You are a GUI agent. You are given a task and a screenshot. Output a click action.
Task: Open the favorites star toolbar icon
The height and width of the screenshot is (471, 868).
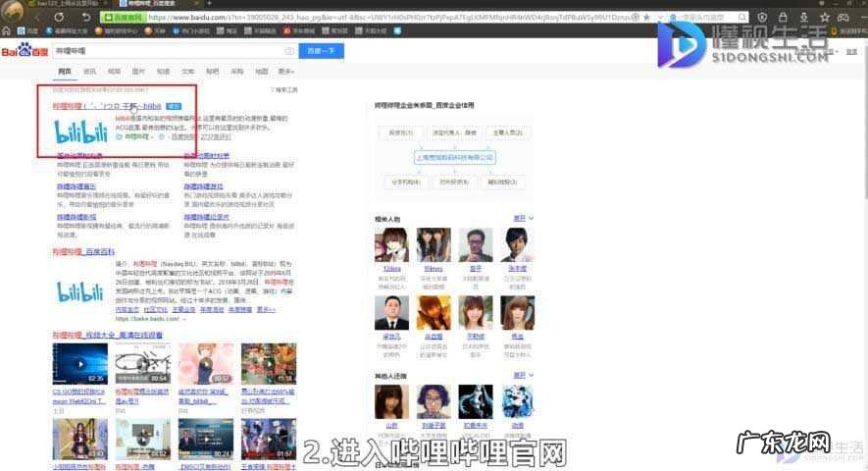(825, 18)
